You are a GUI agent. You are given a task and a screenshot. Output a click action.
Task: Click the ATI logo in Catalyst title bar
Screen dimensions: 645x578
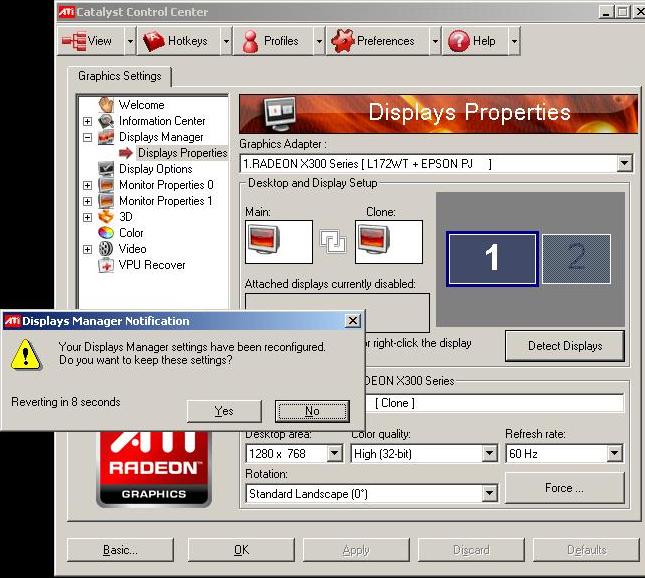pyautogui.click(x=66, y=12)
